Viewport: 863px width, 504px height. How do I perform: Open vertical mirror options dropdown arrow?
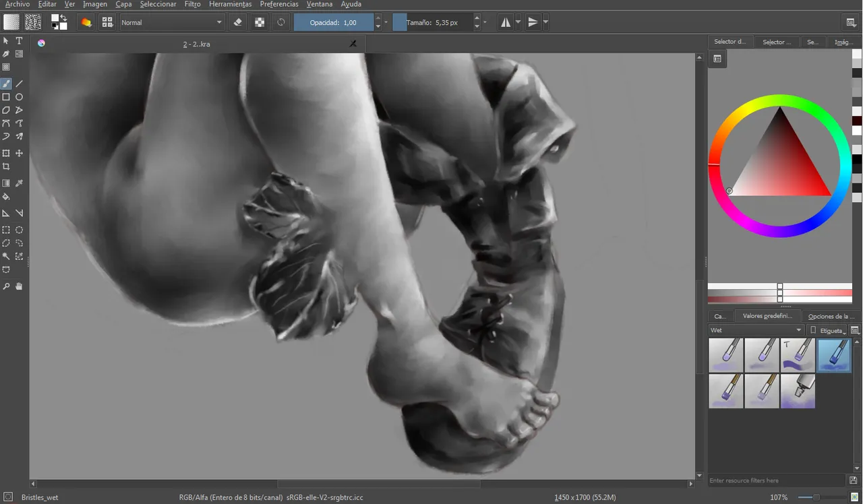pos(545,22)
